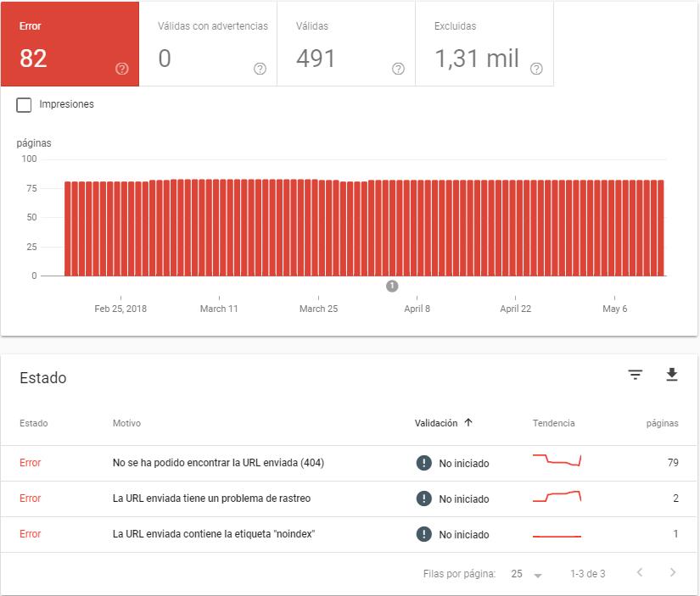Click the help icon on Error card
700x596 pixels.
(121, 69)
